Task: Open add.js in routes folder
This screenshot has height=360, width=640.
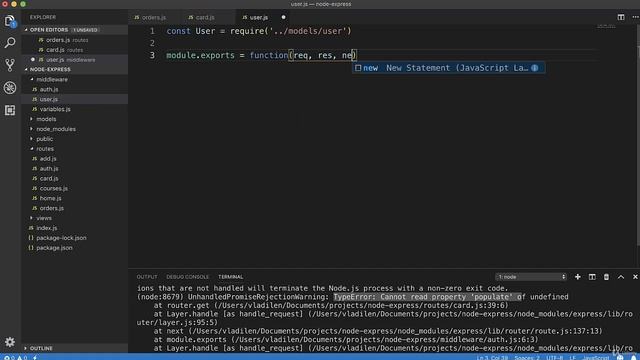Action: (x=75, y=158)
